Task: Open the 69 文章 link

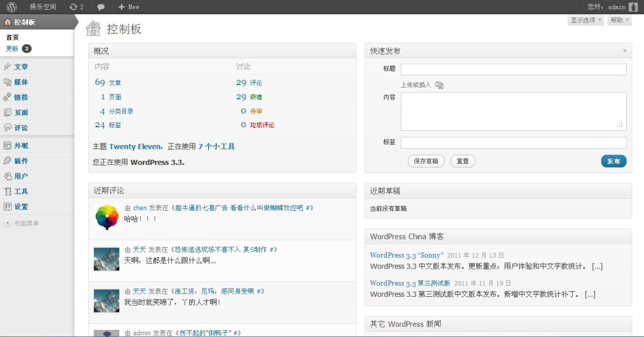Action: tap(108, 82)
